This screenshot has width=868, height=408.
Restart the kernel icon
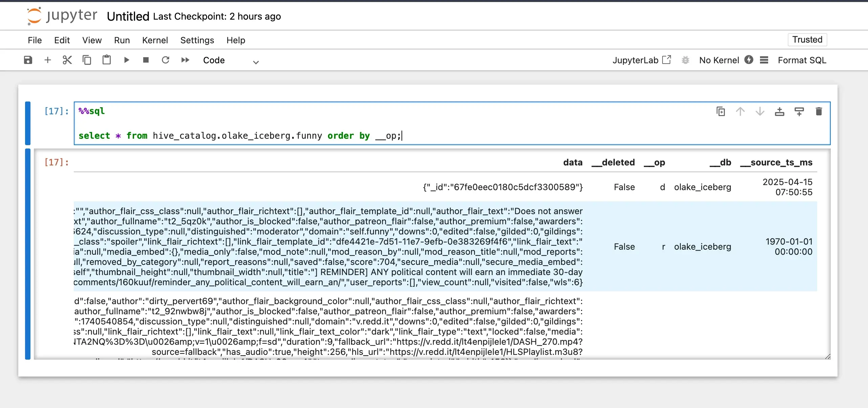click(166, 60)
